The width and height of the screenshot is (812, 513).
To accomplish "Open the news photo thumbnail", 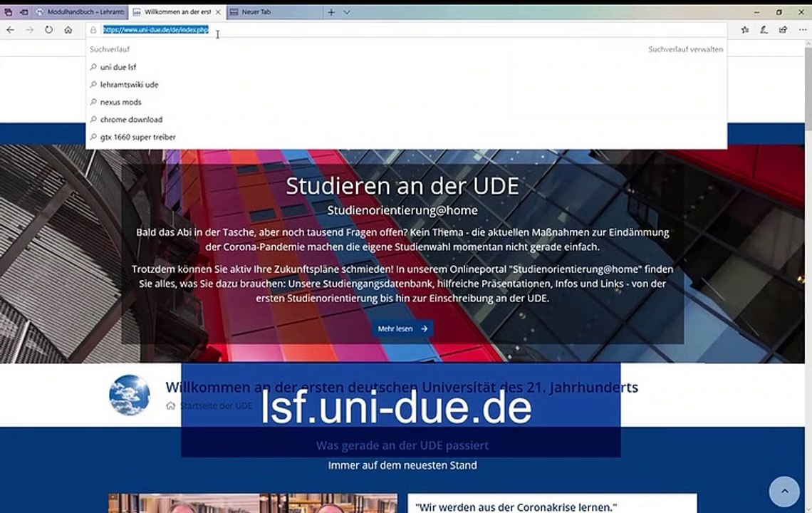I will 253,503.
